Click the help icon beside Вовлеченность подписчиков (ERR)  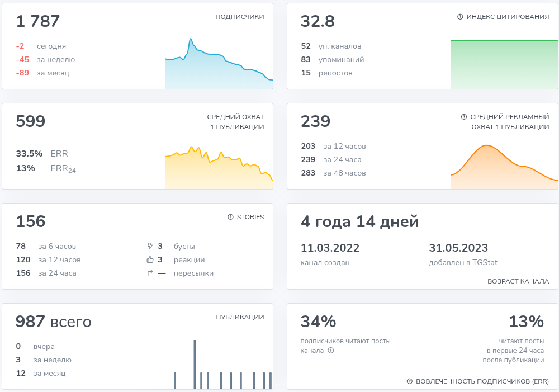click(410, 381)
